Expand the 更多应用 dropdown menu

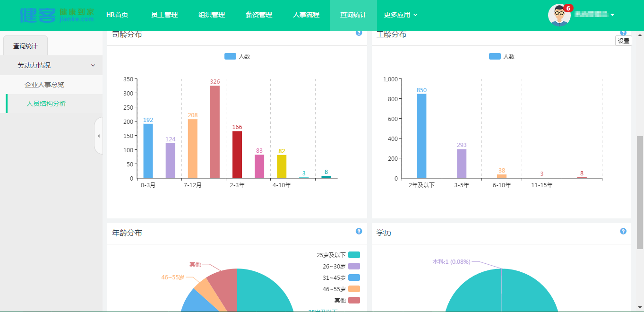coord(401,15)
